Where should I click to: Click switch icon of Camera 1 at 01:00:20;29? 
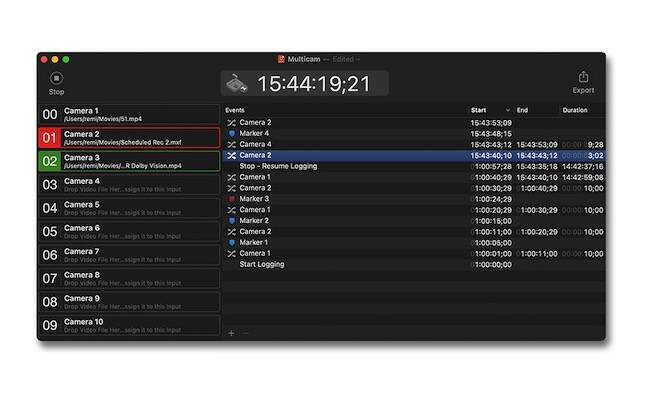click(x=231, y=210)
